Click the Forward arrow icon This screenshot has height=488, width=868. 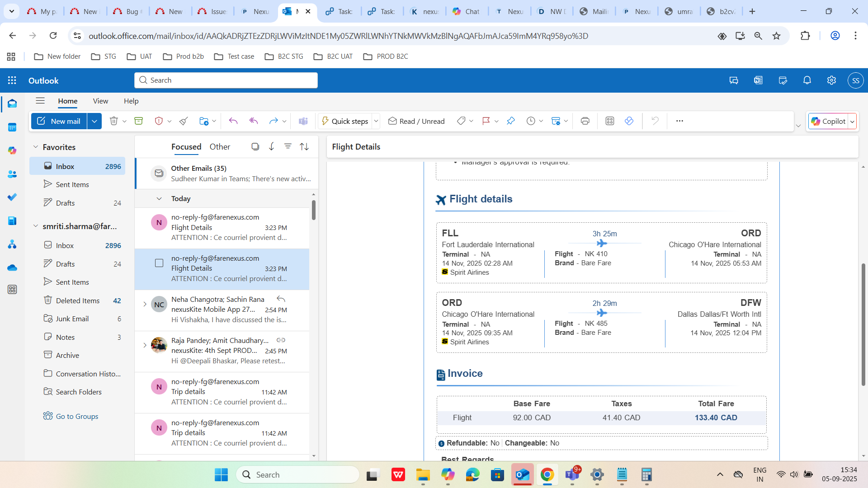pyautogui.click(x=274, y=121)
